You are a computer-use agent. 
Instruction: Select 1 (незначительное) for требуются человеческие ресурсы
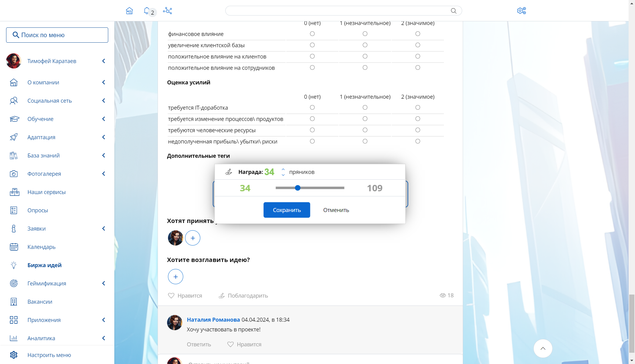pos(365,130)
